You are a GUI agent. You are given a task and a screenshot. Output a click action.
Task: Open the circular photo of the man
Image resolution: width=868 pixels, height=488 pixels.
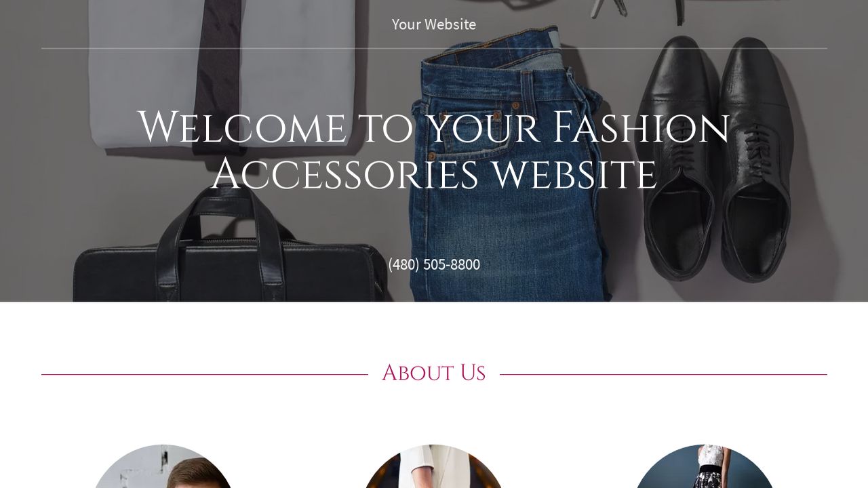163,466
